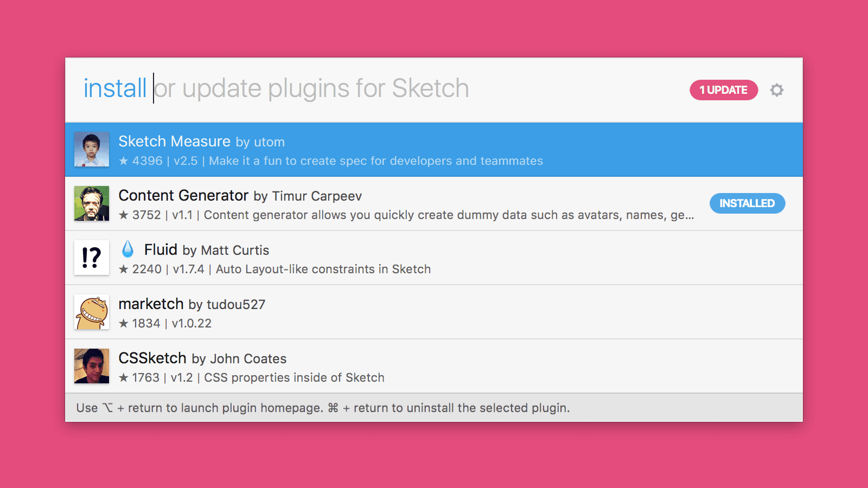
Task: Open settings with the gear icon
Action: [x=777, y=90]
